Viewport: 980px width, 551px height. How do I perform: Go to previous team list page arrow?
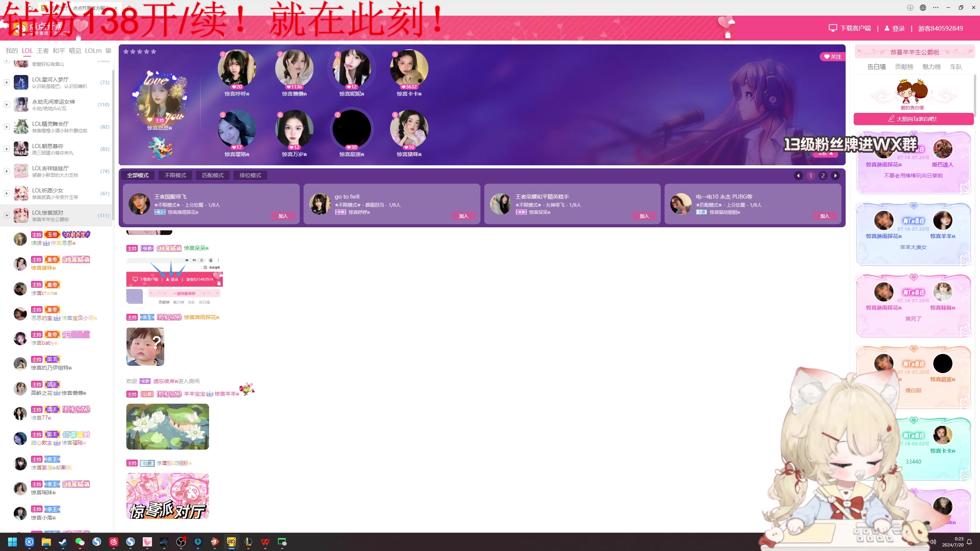coord(799,176)
